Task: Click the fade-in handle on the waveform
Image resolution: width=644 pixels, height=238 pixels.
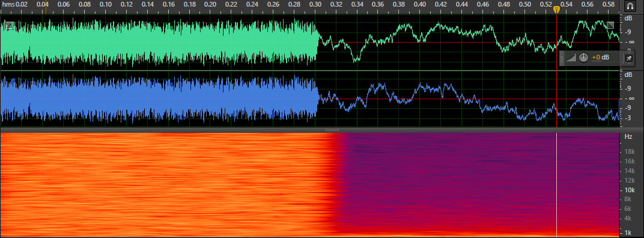Action: point(10,25)
